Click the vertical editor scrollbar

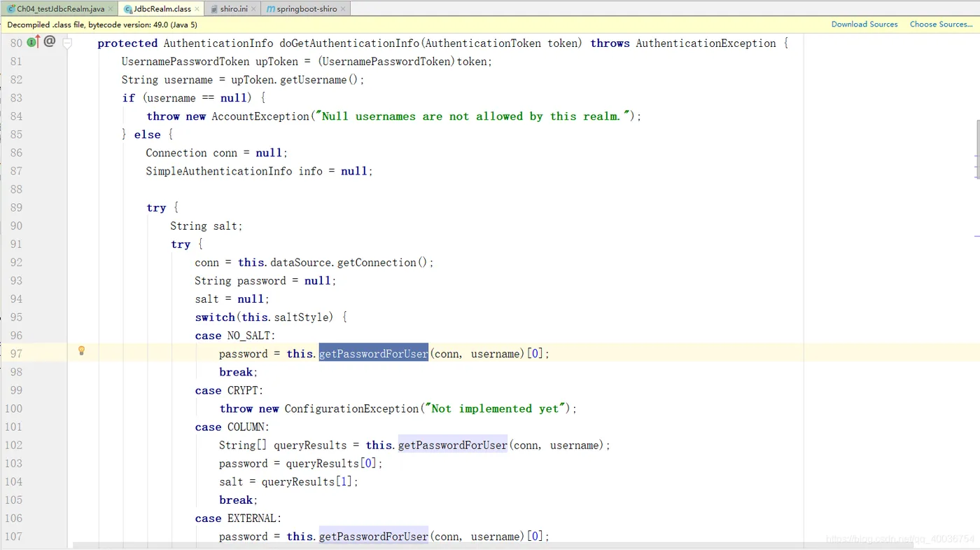tap(977, 148)
